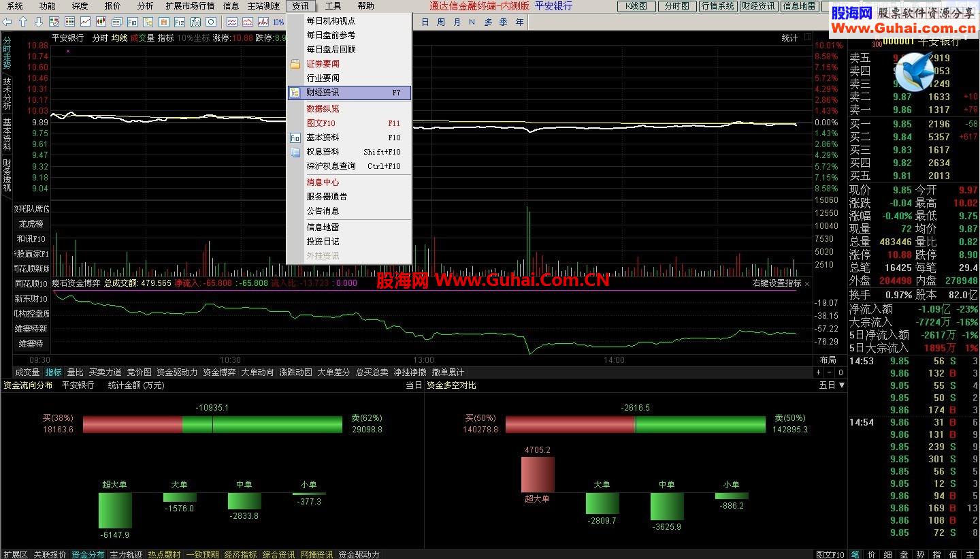Open the 工具 menu
Viewport: 980px width, 559px height.
[333, 6]
